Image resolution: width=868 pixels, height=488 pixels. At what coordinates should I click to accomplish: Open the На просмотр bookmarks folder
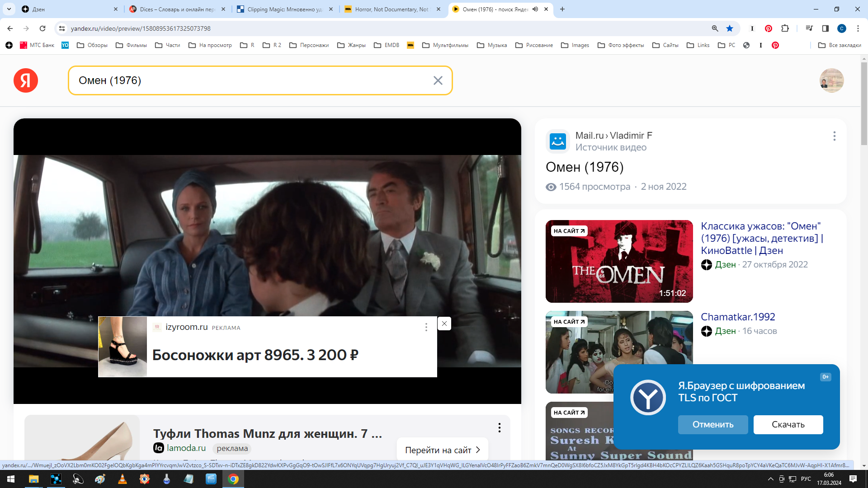click(x=210, y=45)
